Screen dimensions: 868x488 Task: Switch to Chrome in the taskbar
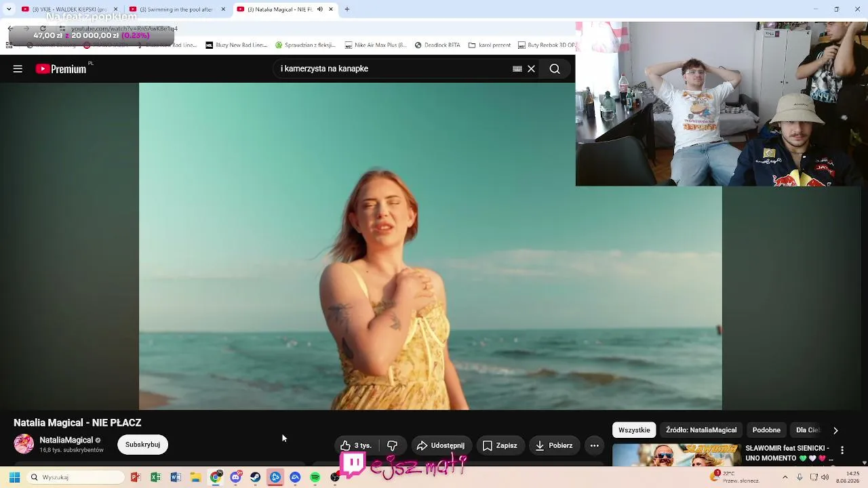pyautogui.click(x=216, y=477)
